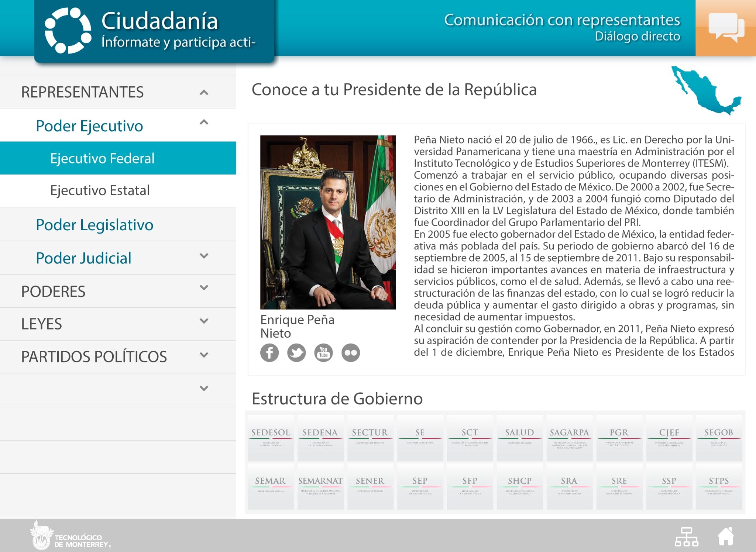Viewport: 756px width, 552px height.
Task: Select Ejecutivo Estatal in the sidebar
Action: click(x=100, y=190)
